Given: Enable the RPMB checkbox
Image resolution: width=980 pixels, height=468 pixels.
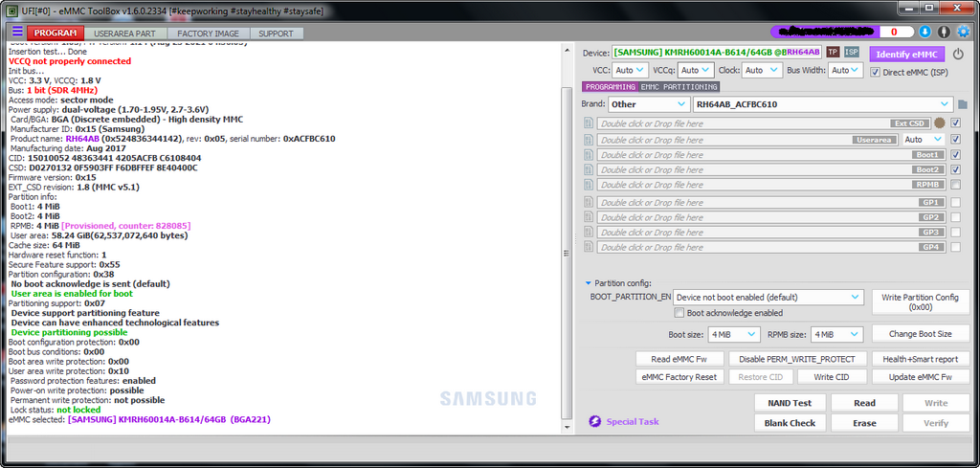Looking at the screenshot, I should coord(956,185).
